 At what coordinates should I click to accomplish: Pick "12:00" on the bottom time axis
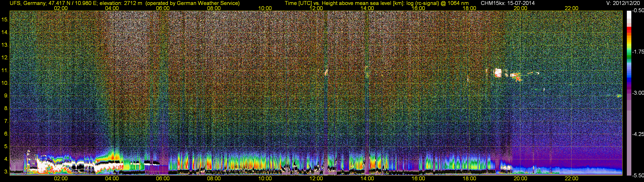coord(316,179)
